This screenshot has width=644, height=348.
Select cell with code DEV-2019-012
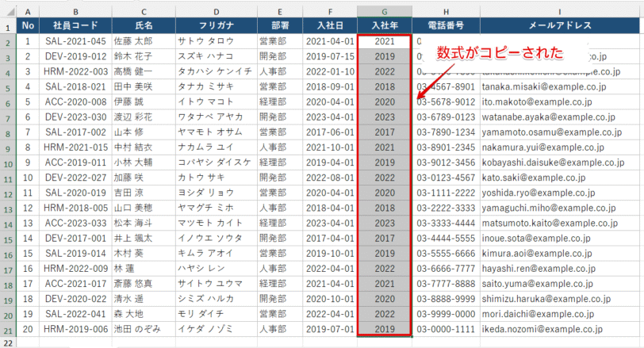tap(75, 56)
